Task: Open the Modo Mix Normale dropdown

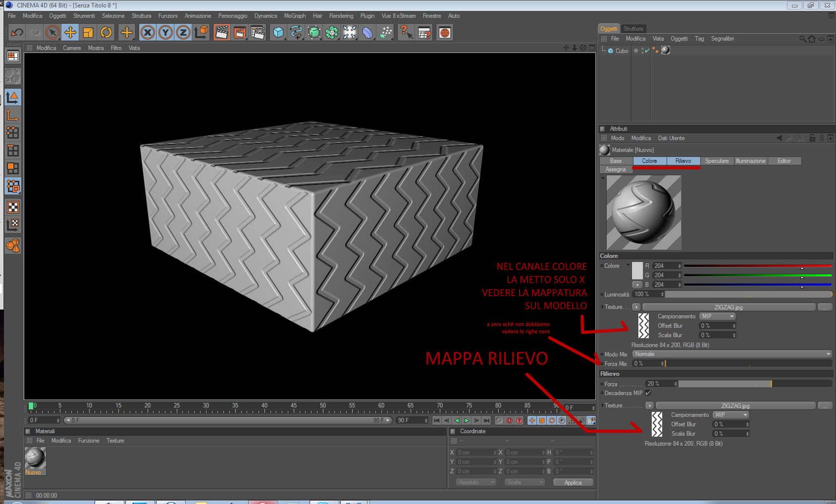Action: (732, 354)
